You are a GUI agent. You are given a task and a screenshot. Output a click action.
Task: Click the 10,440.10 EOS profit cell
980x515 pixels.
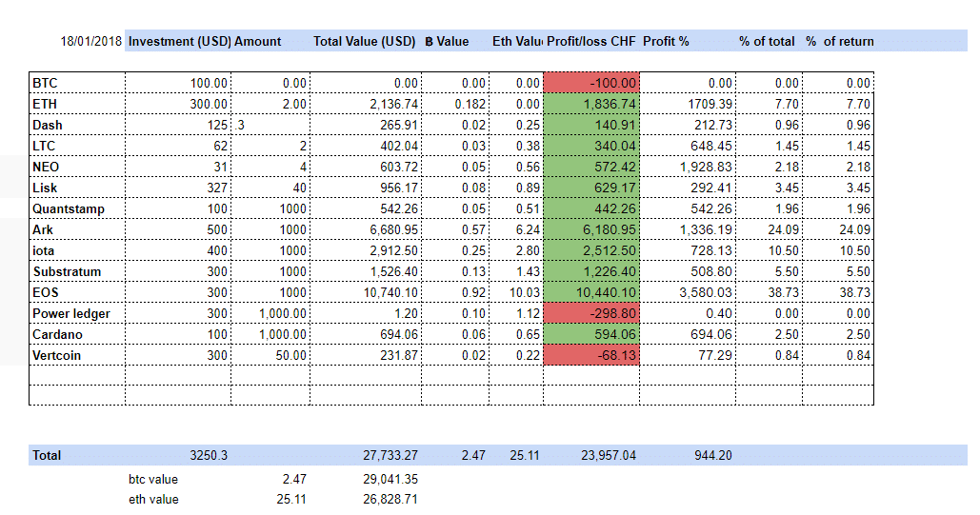pyautogui.click(x=591, y=292)
